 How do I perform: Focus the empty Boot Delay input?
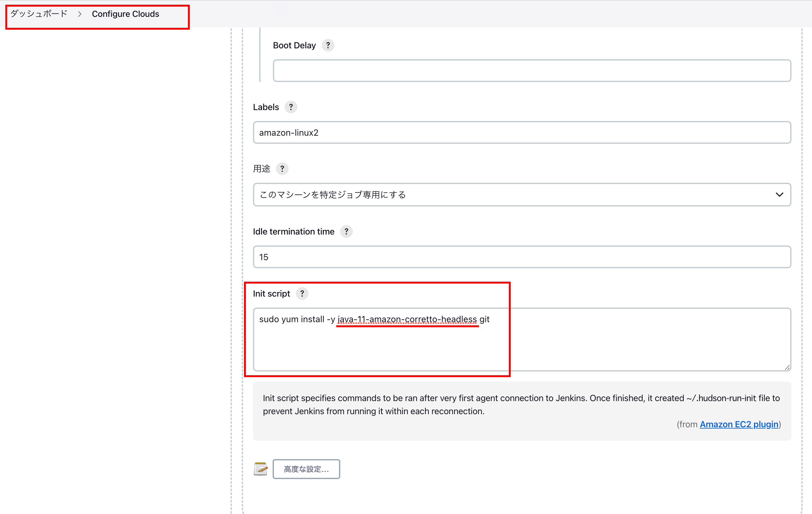click(532, 70)
